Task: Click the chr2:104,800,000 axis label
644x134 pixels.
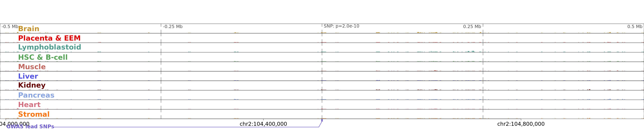Action: 521,124
